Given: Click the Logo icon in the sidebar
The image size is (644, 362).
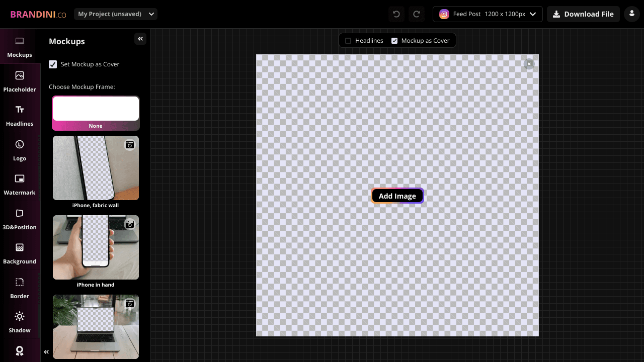Looking at the screenshot, I should click(19, 149).
